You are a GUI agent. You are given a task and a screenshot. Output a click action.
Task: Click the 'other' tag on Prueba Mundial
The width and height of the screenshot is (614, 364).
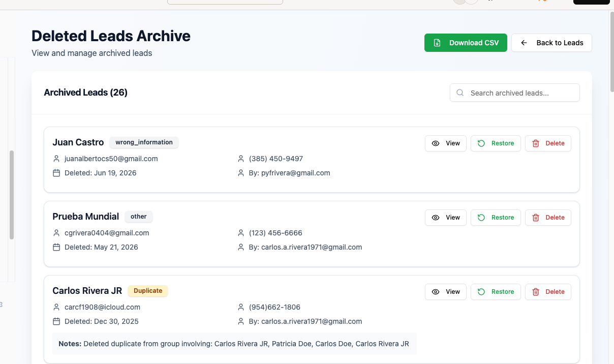coord(138,217)
